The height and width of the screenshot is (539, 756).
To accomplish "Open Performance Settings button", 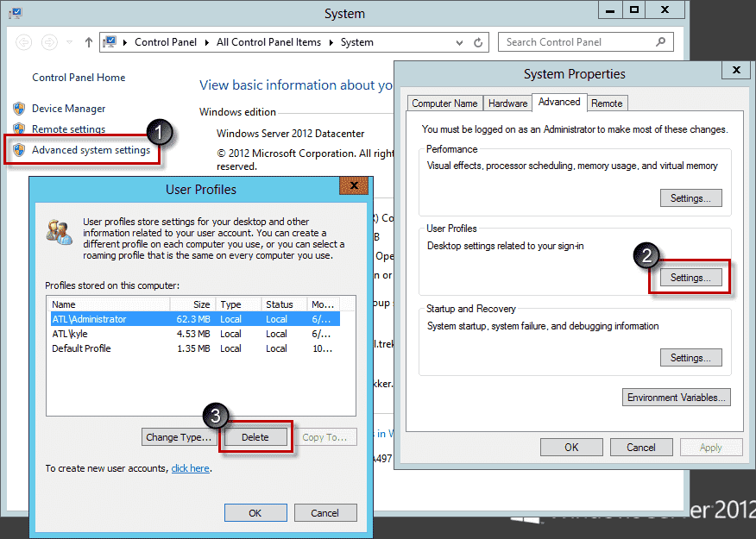I will pyautogui.click(x=691, y=198).
